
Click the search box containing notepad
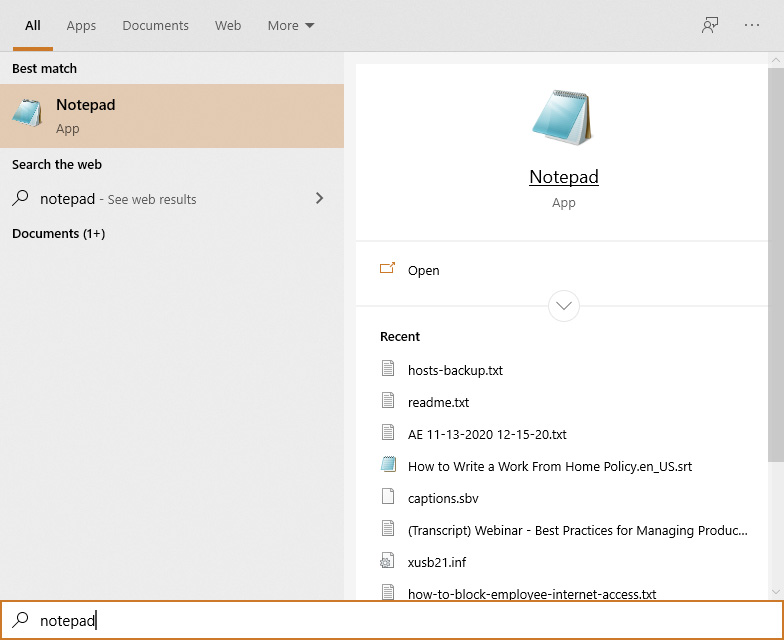pyautogui.click(x=392, y=620)
